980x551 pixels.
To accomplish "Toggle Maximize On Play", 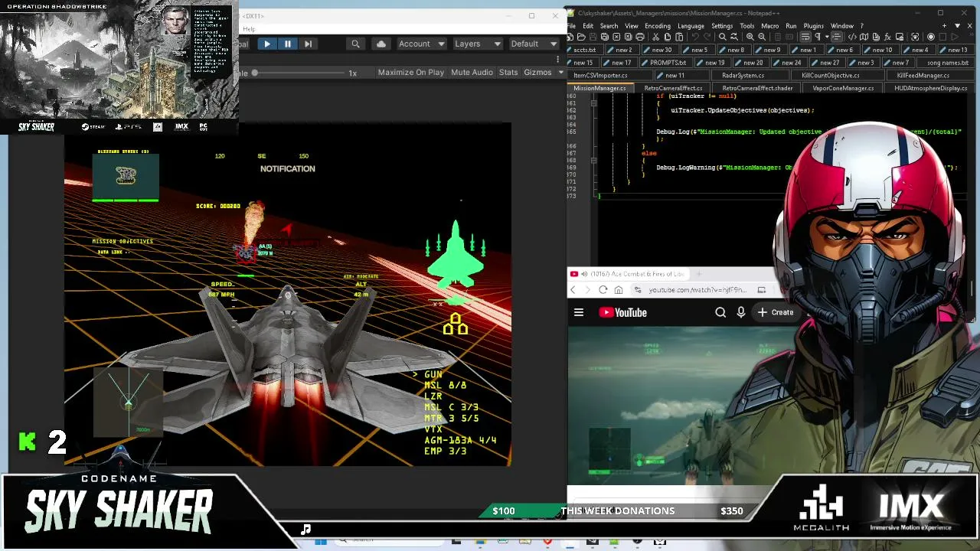I will 410,73.
